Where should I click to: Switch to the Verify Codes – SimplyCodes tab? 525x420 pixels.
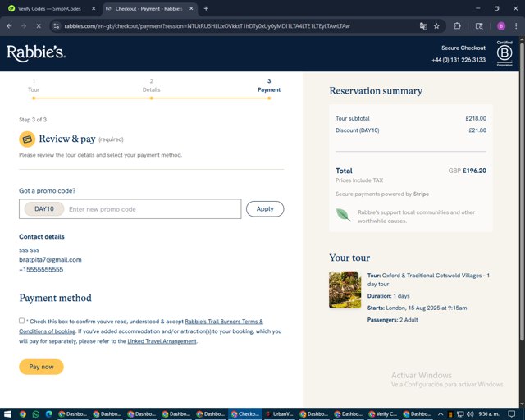pos(49,9)
